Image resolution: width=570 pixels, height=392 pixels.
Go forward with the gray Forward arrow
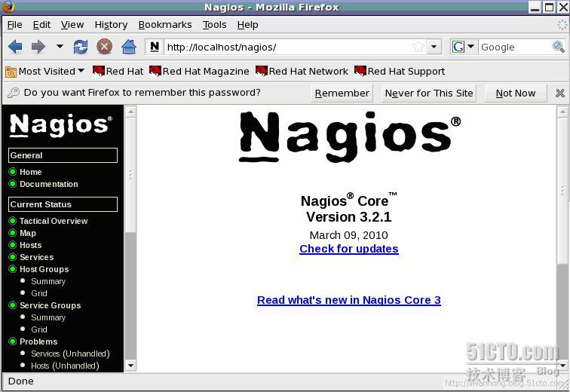click(x=38, y=47)
